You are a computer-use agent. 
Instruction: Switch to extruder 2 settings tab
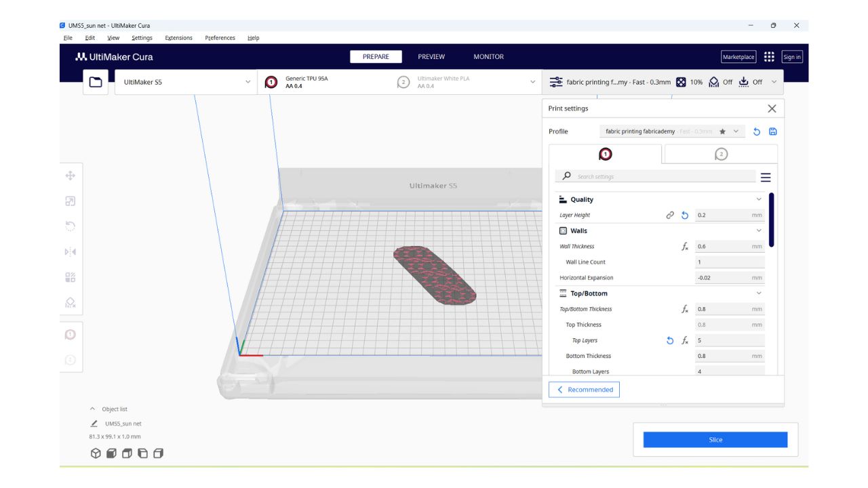pos(721,155)
